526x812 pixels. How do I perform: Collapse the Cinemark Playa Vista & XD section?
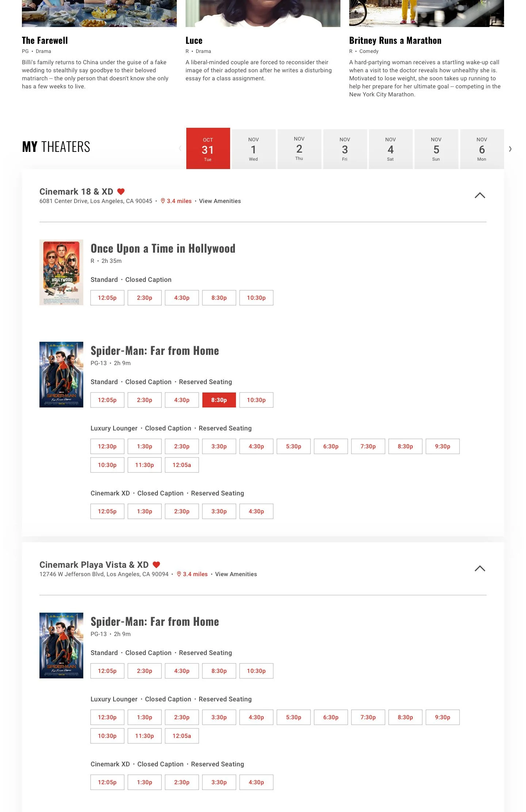(x=480, y=568)
